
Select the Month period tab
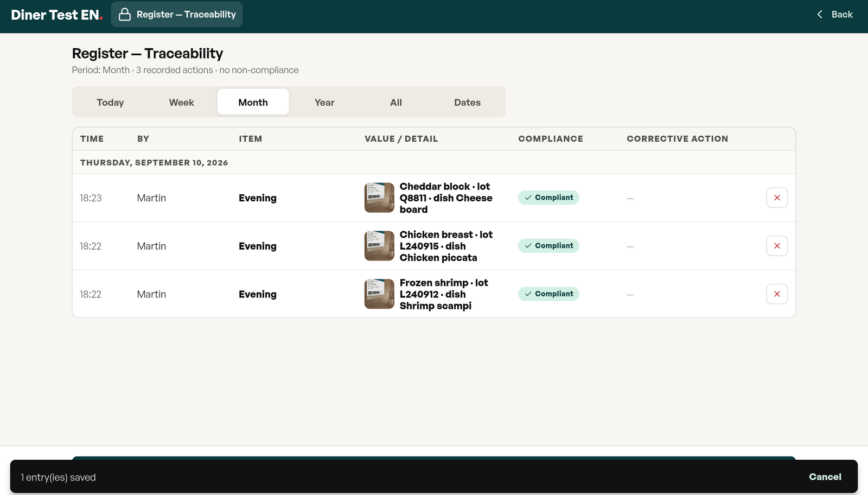[253, 102]
